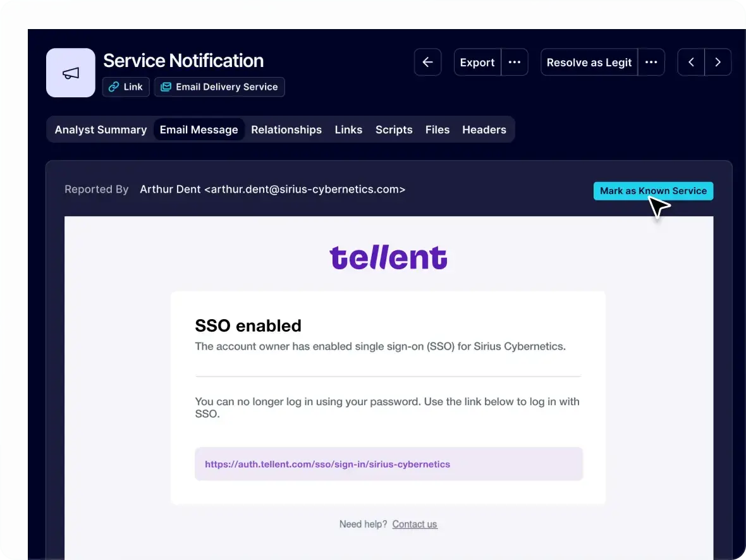The height and width of the screenshot is (560, 746).
Task: Click the megaphone Service Notification icon
Action: point(71,73)
